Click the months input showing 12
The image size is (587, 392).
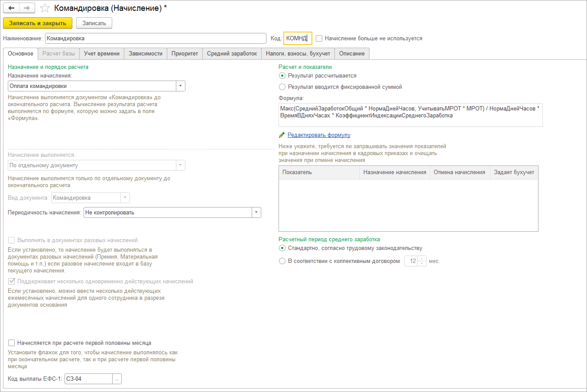point(411,261)
